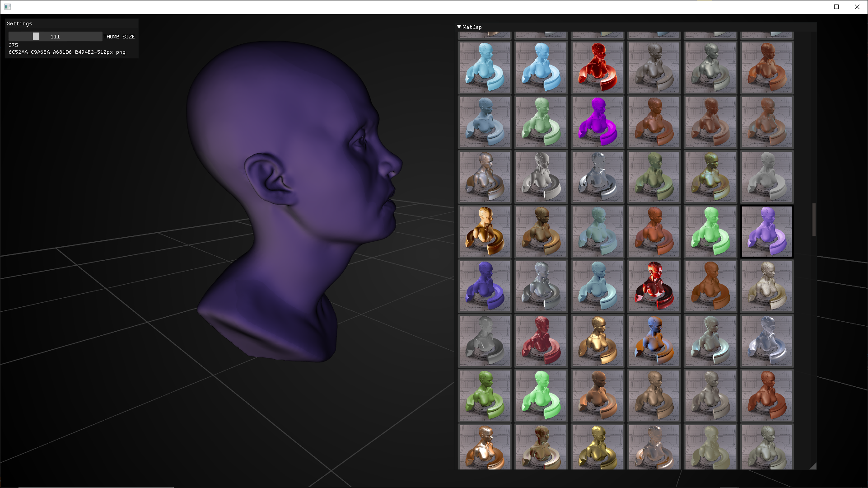Collapse the MatCap panel triangle
Image resolution: width=868 pixels, height=488 pixels.
459,27
